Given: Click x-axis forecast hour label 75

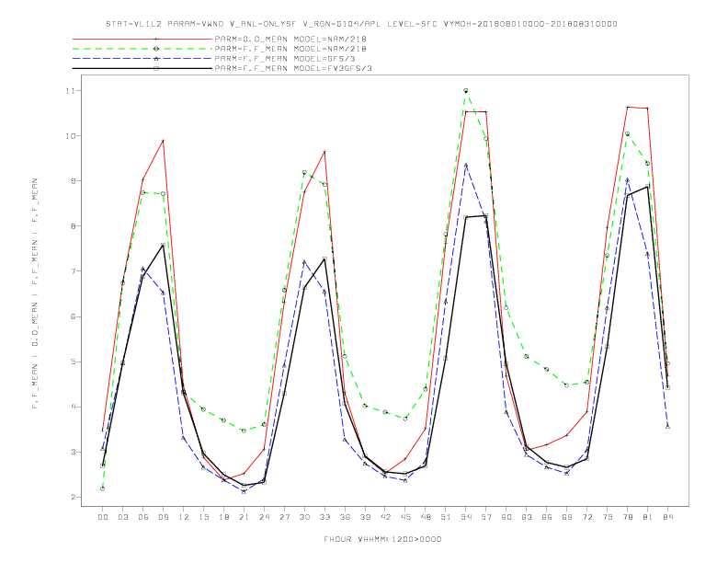Looking at the screenshot, I should click(608, 517).
